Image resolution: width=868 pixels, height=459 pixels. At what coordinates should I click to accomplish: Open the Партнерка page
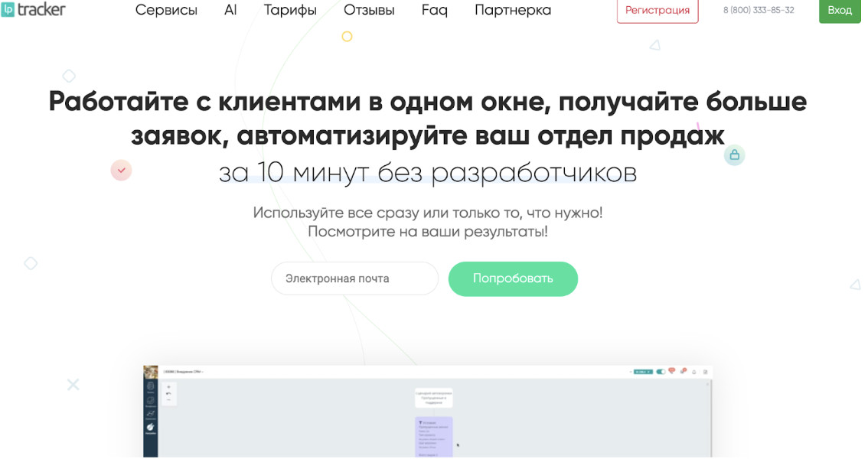(x=513, y=10)
